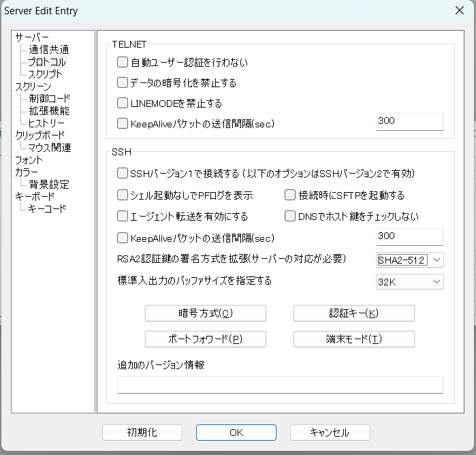Select プロトコル tree item
This screenshot has width=476, height=455.
(47, 62)
